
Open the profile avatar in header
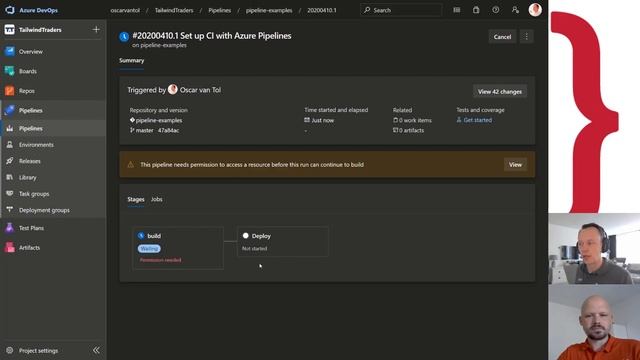[x=535, y=10]
